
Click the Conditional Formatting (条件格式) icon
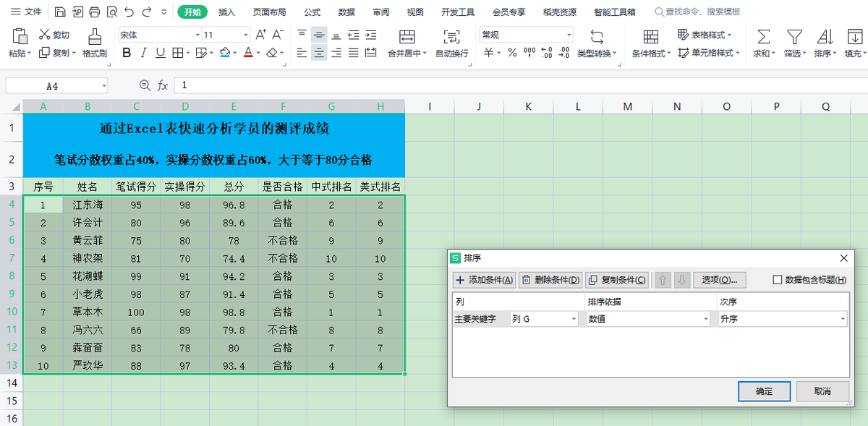pyautogui.click(x=651, y=37)
